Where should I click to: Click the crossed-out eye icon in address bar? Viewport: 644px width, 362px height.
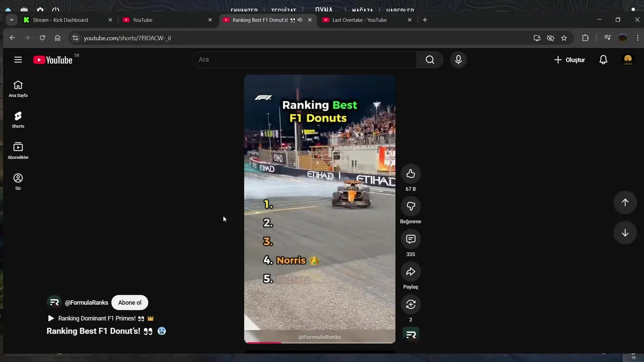(x=550, y=38)
